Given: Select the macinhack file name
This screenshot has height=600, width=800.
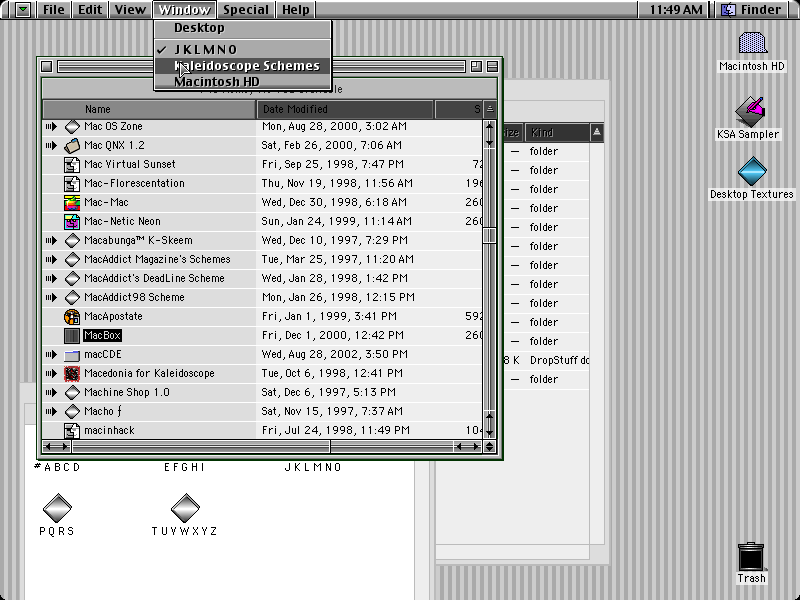Looking at the screenshot, I should click(109, 431).
